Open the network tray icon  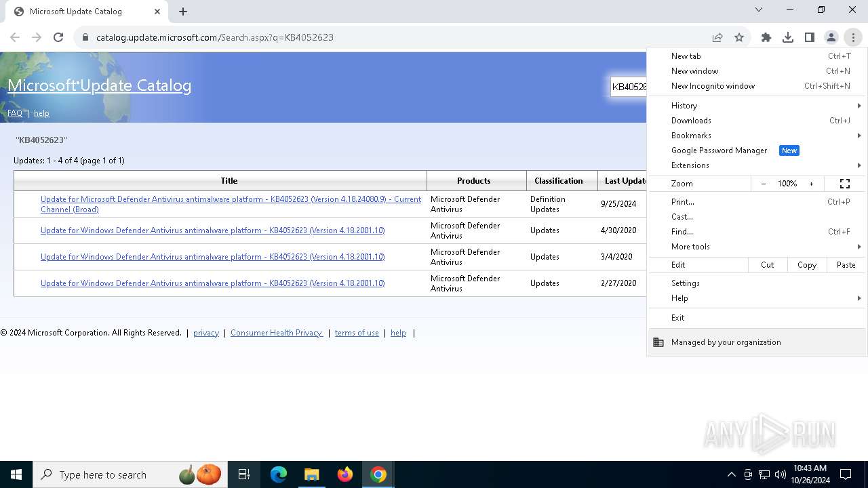pyautogui.click(x=764, y=474)
